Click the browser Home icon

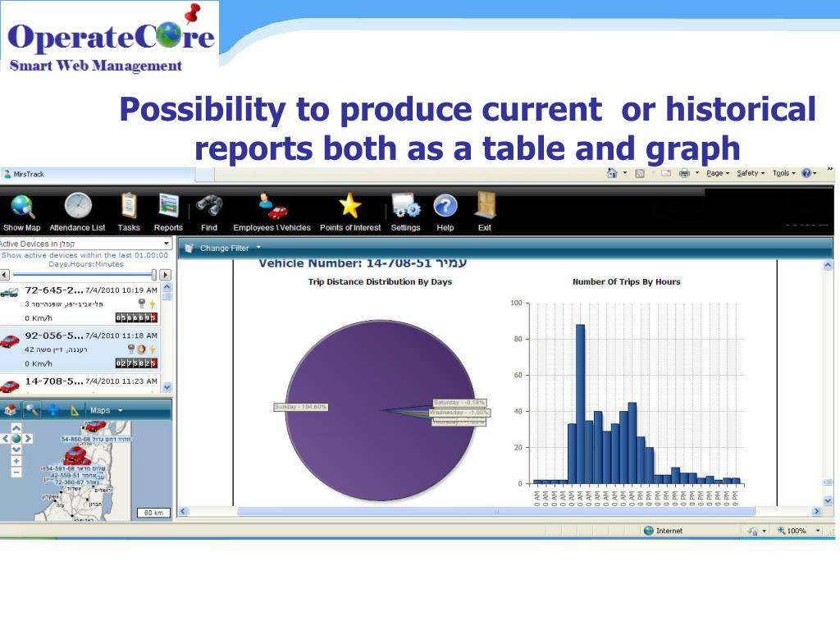click(612, 173)
